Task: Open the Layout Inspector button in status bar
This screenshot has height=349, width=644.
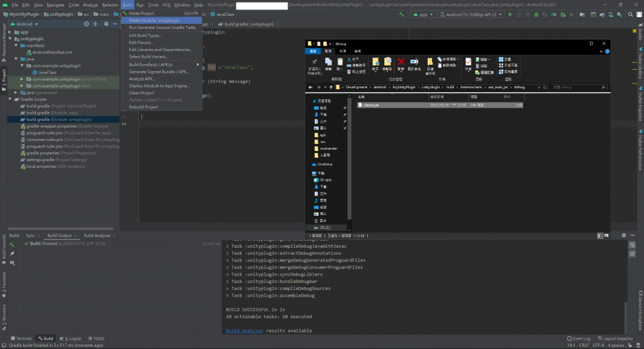Action: click(x=615, y=338)
